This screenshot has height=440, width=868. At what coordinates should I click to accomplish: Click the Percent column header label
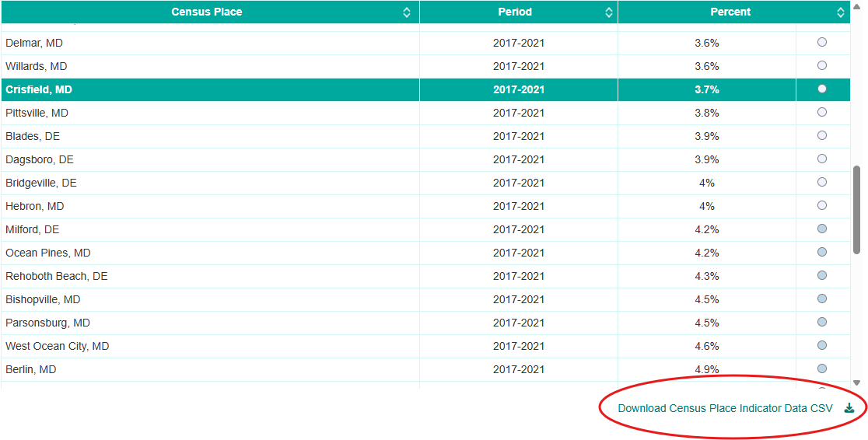(x=730, y=12)
